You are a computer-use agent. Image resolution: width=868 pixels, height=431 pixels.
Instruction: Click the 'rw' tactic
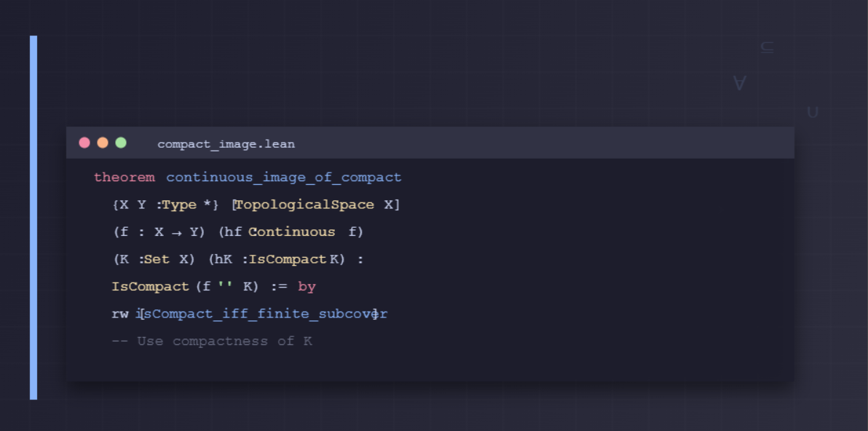point(119,314)
